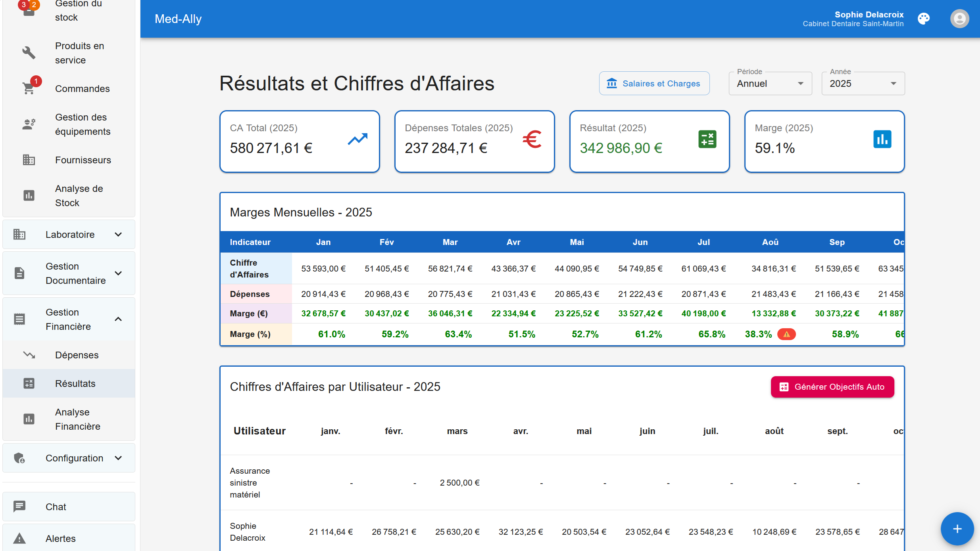Click the blue floating plus button
Screen dimensions: 980x551
click(957, 529)
